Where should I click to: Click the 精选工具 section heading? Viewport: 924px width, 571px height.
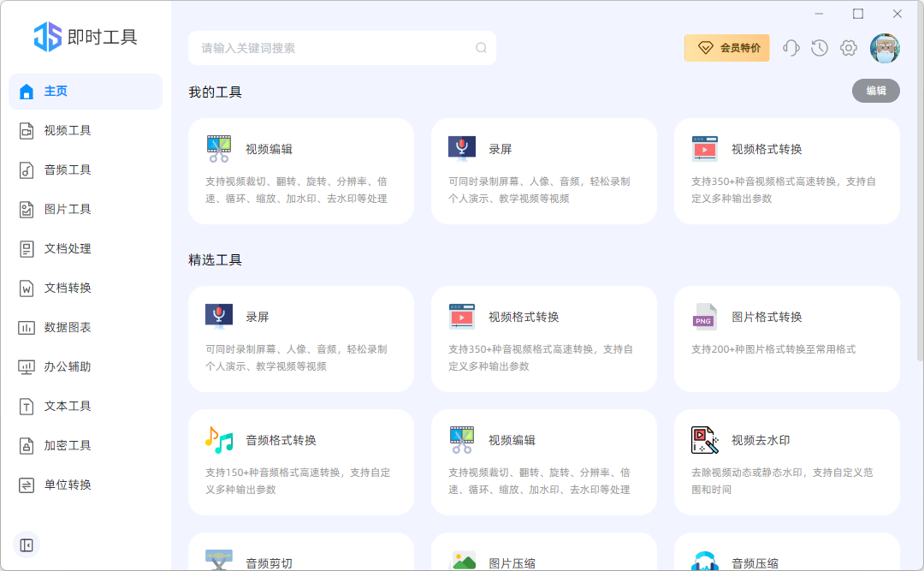click(215, 260)
